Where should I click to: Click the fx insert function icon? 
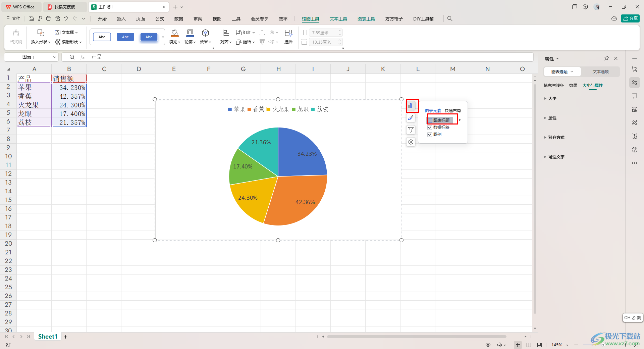click(82, 57)
